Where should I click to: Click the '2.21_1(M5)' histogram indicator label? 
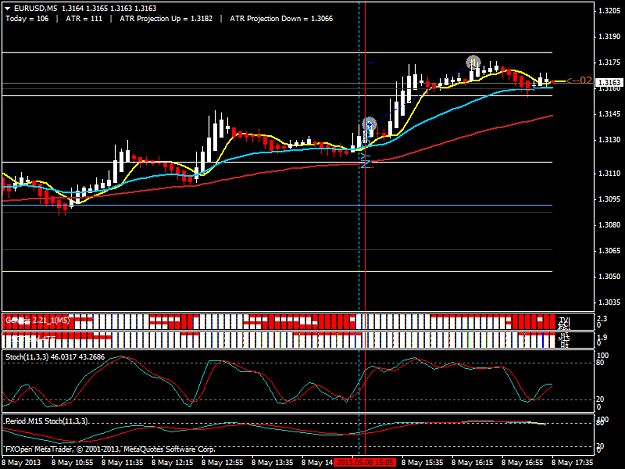pos(51,320)
